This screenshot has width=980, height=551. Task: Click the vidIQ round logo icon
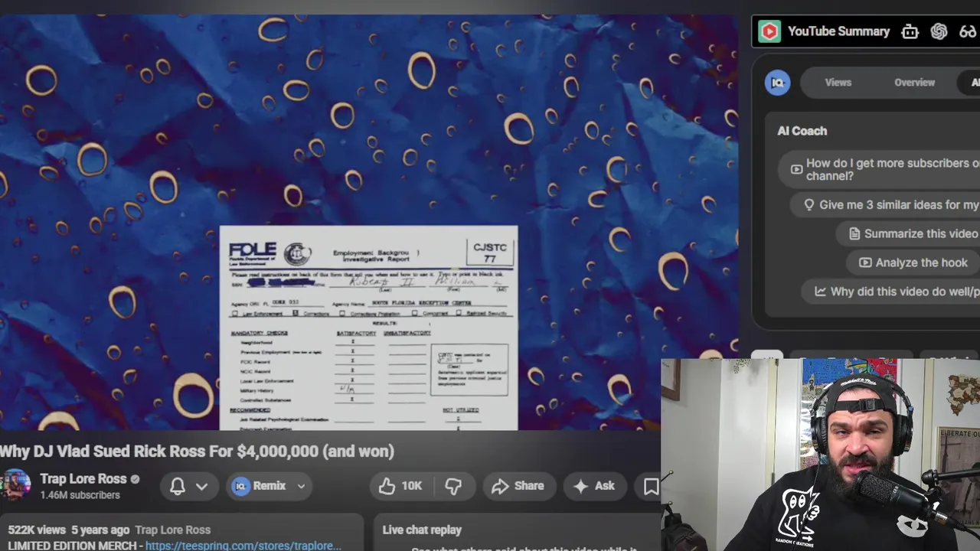pyautogui.click(x=778, y=83)
